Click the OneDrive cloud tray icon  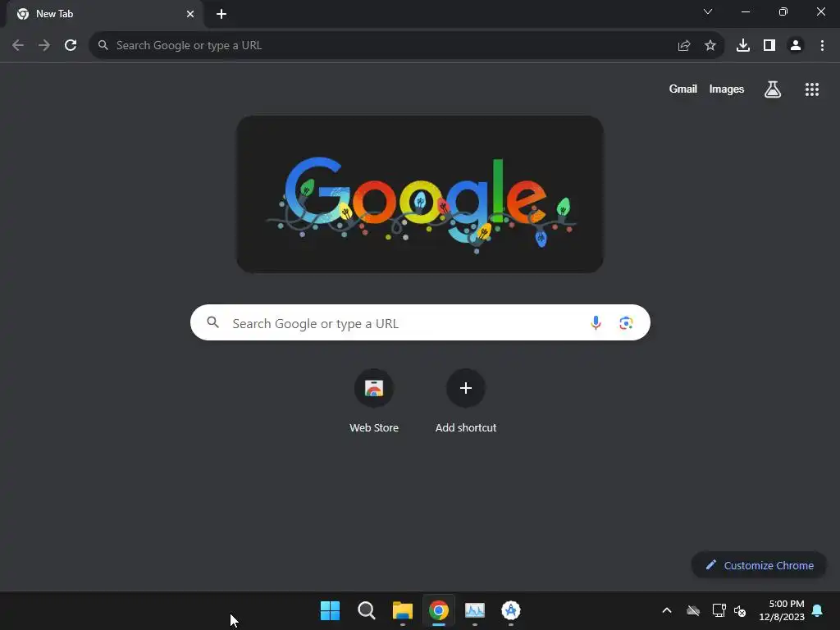coord(693,610)
